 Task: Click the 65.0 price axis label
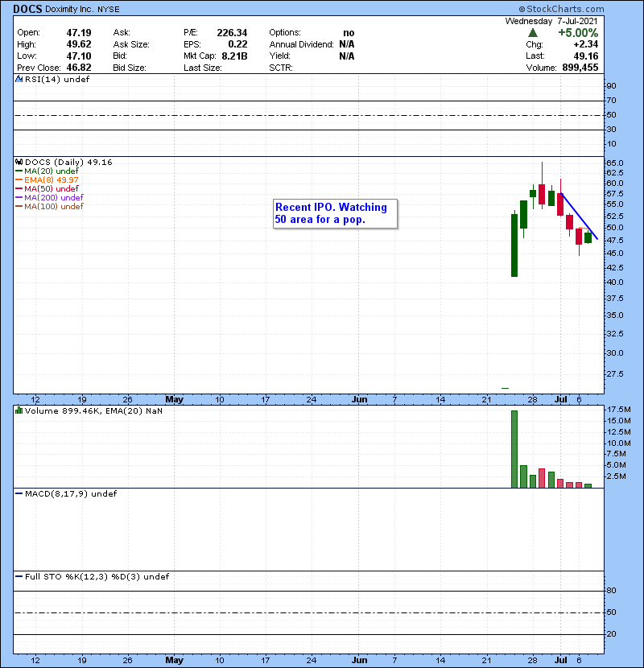[x=615, y=163]
